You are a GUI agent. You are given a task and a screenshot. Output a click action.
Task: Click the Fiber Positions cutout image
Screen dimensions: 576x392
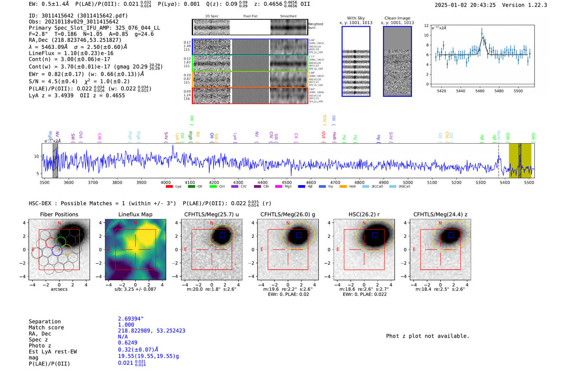pos(59,249)
